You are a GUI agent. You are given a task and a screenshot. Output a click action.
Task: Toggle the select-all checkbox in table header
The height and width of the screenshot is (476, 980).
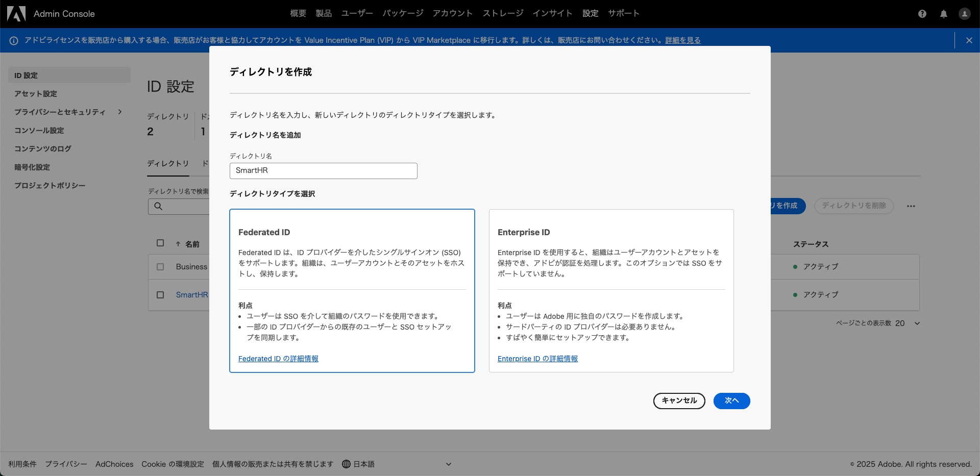click(x=160, y=243)
